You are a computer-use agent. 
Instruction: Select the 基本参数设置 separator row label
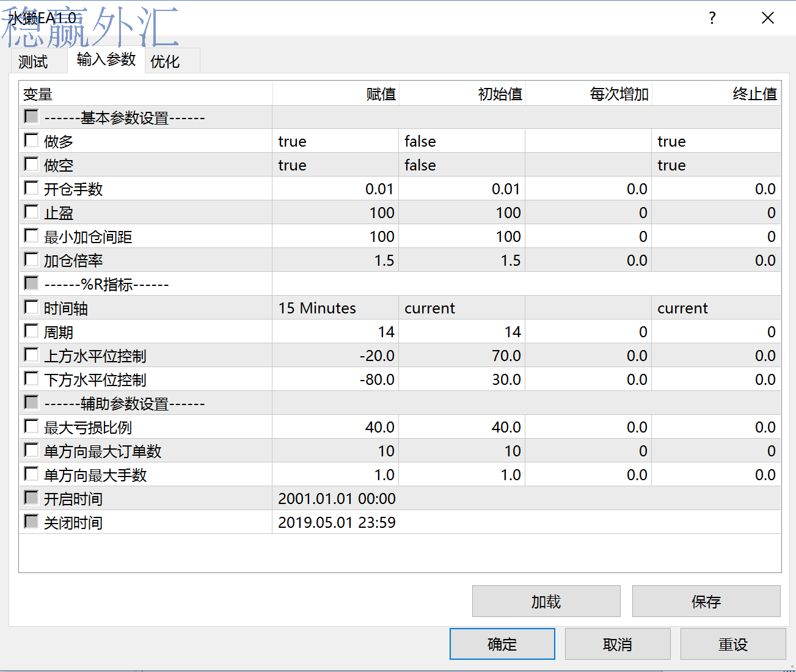tap(125, 118)
